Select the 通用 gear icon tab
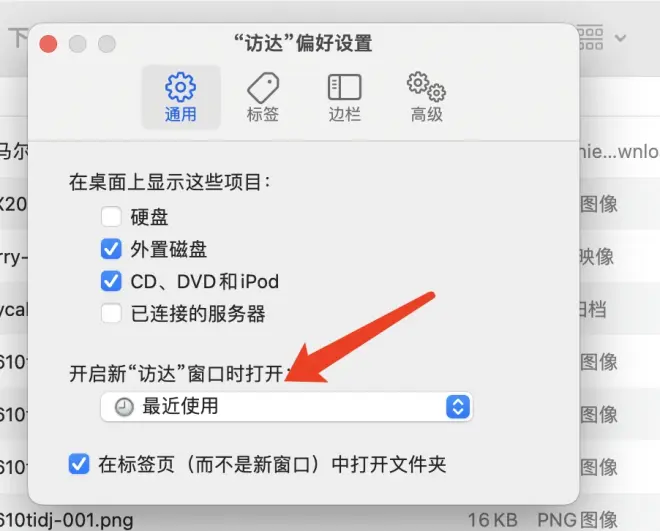The height and width of the screenshot is (531, 660). tap(181, 97)
